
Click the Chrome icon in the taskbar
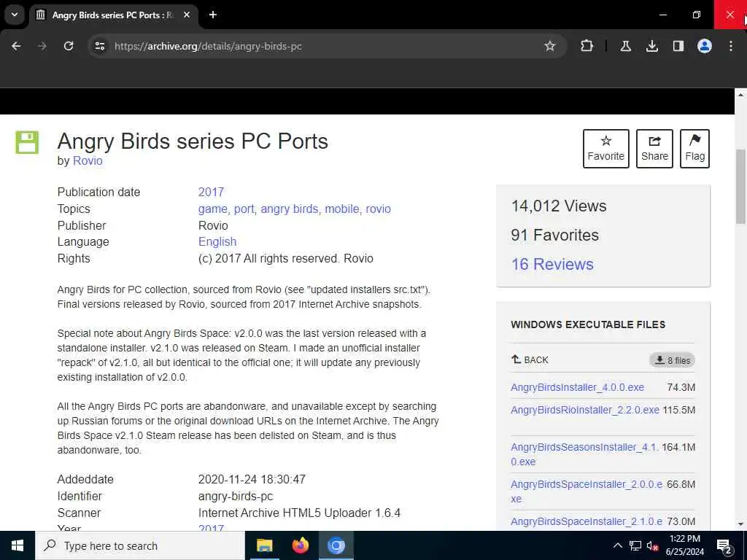pyautogui.click(x=336, y=545)
